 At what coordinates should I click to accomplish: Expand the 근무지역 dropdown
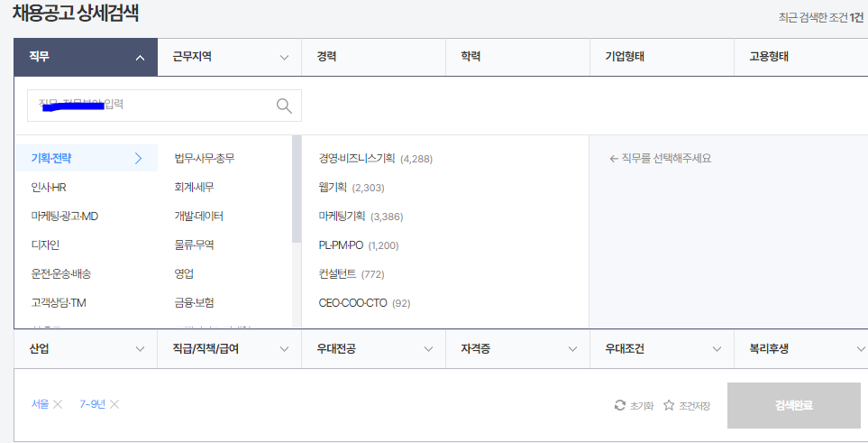pos(229,57)
